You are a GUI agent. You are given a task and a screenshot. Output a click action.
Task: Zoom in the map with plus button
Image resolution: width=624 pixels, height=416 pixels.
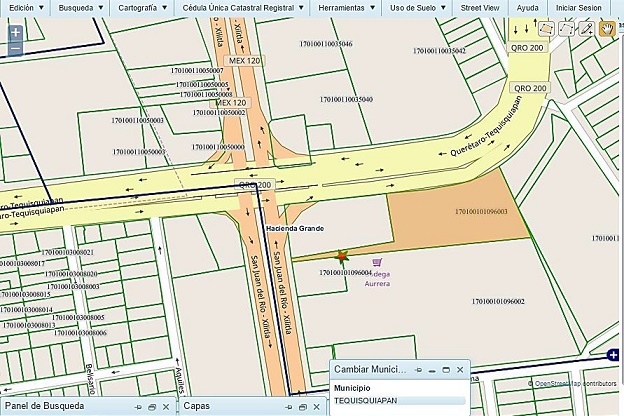coord(15,32)
